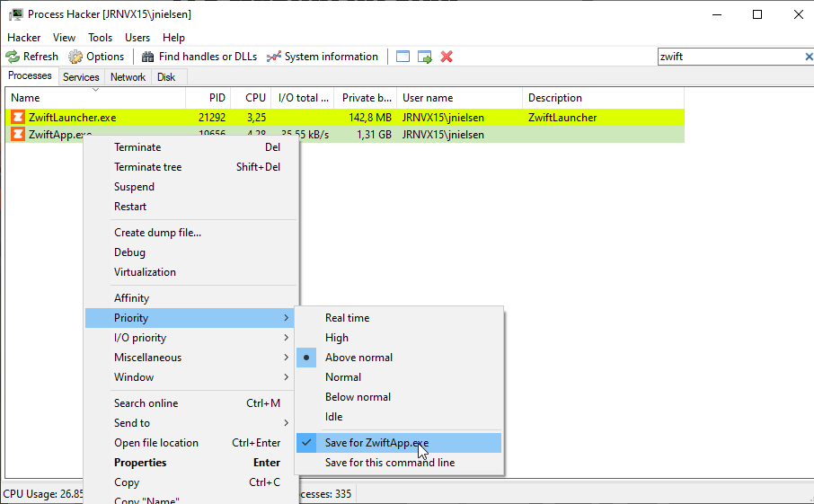Click the ZwiftLauncher.exe process icon
The width and height of the screenshot is (814, 504).
18,118
